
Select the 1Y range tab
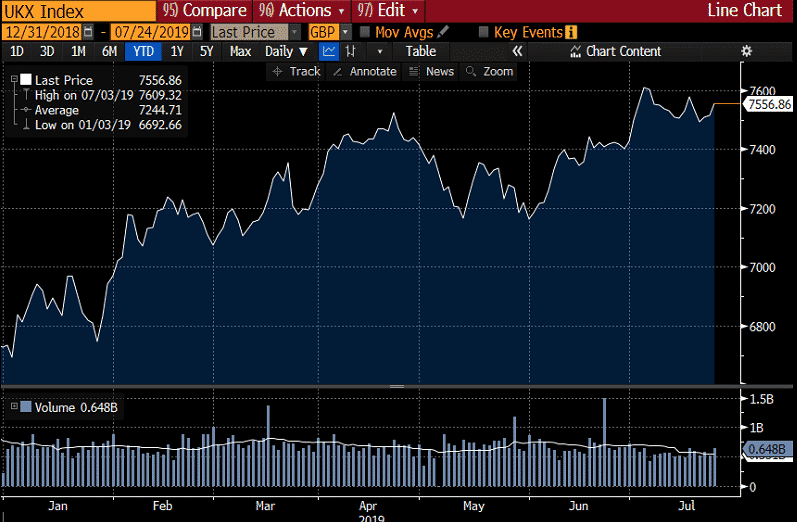click(176, 51)
